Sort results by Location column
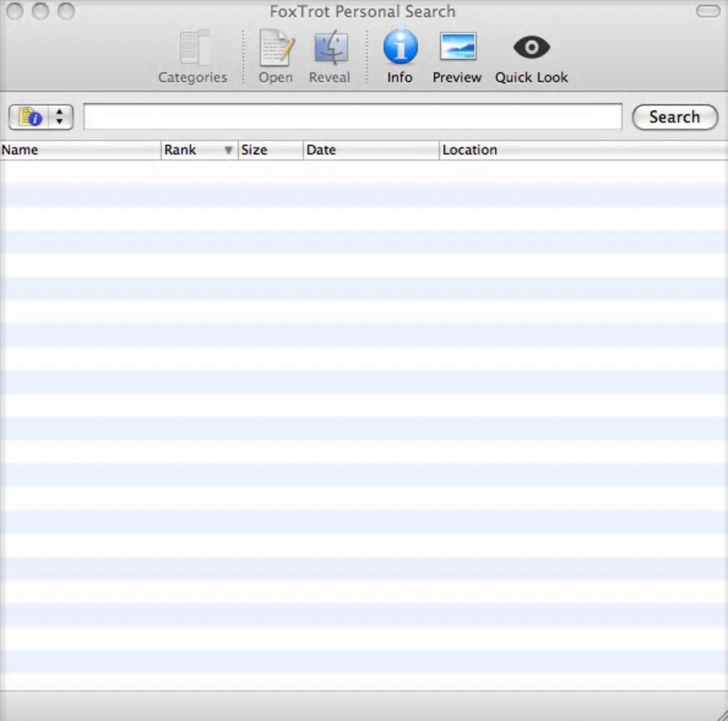Image resolution: width=728 pixels, height=721 pixels. (584, 150)
